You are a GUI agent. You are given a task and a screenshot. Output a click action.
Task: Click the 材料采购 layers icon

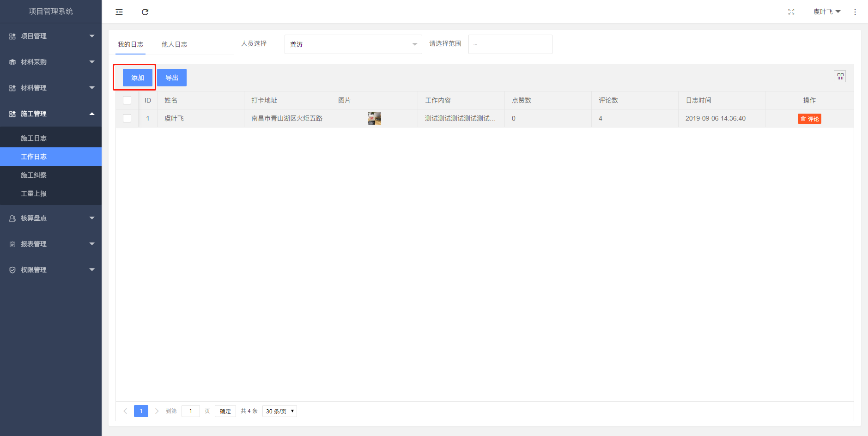(x=12, y=62)
